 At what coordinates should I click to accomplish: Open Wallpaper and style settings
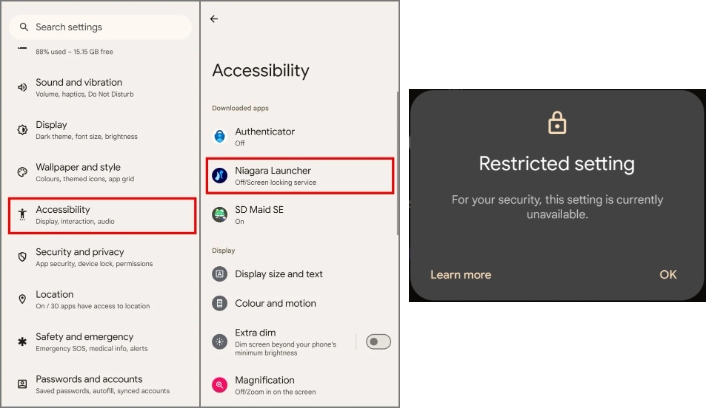click(102, 172)
